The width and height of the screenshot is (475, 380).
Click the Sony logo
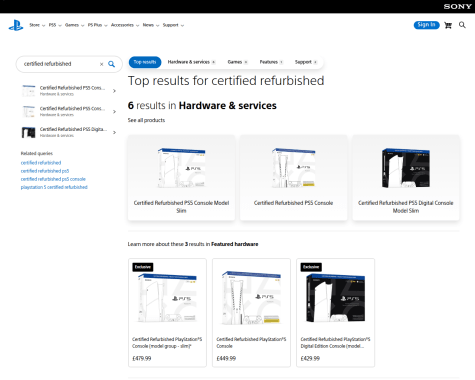tap(457, 6)
